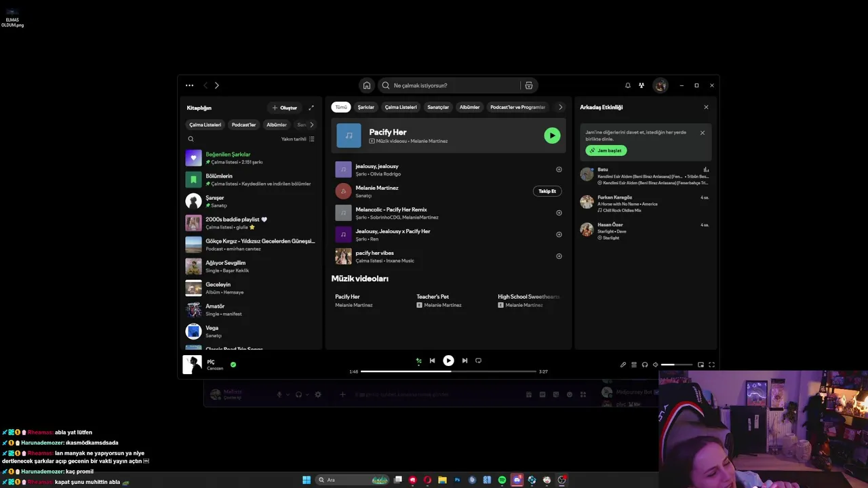Show lyrics with microphone icon
The image size is (868, 488).
pos(623,365)
